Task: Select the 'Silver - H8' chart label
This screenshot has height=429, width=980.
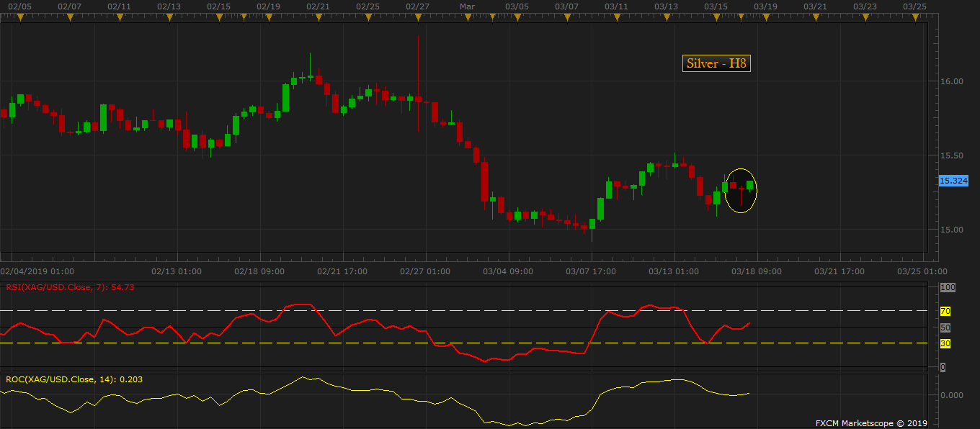Action: click(717, 64)
